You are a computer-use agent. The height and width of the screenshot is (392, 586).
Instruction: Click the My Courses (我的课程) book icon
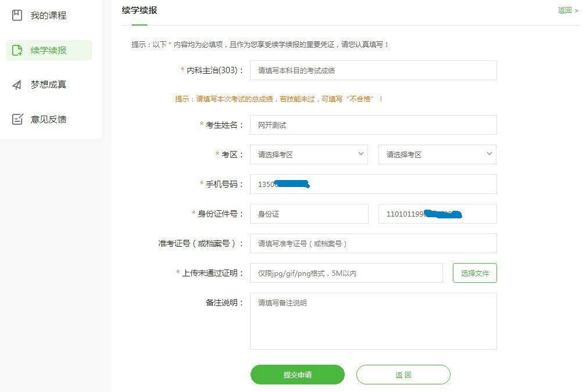click(17, 16)
